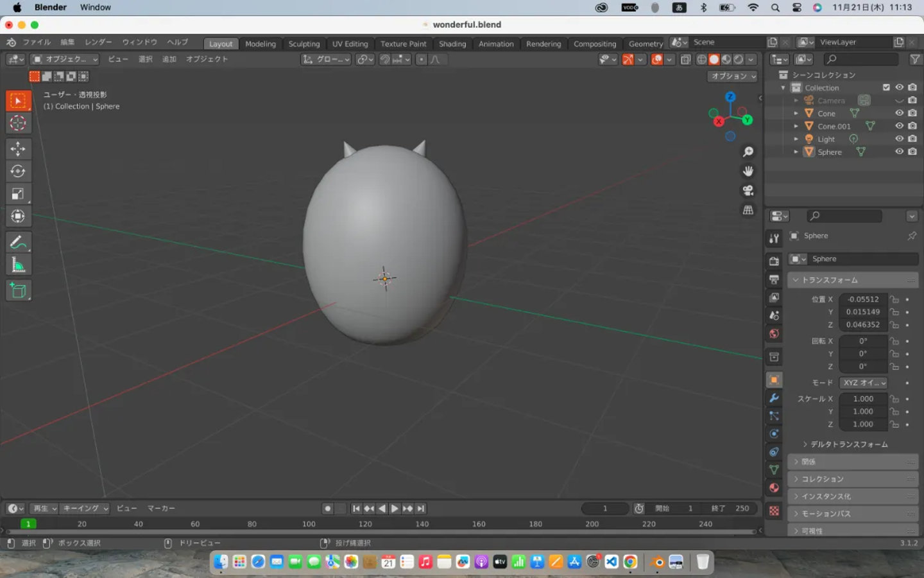
Task: Open the Modifiers wrench properties tab
Action: (x=774, y=398)
